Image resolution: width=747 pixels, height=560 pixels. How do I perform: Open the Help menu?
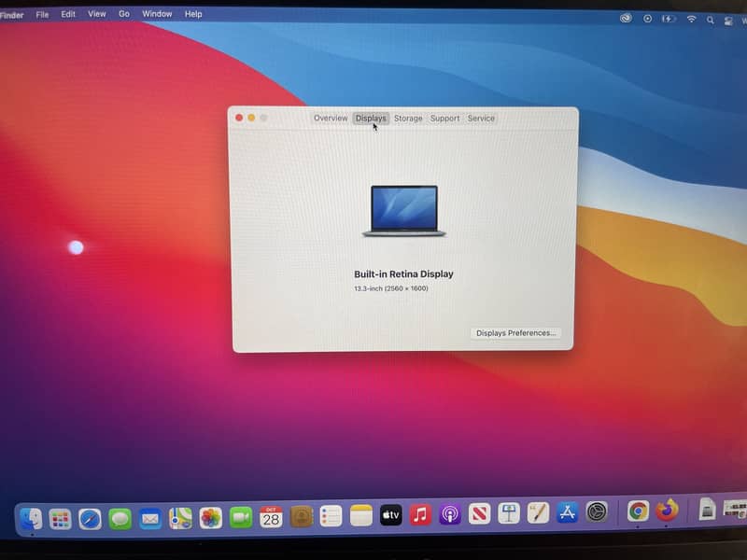[193, 14]
